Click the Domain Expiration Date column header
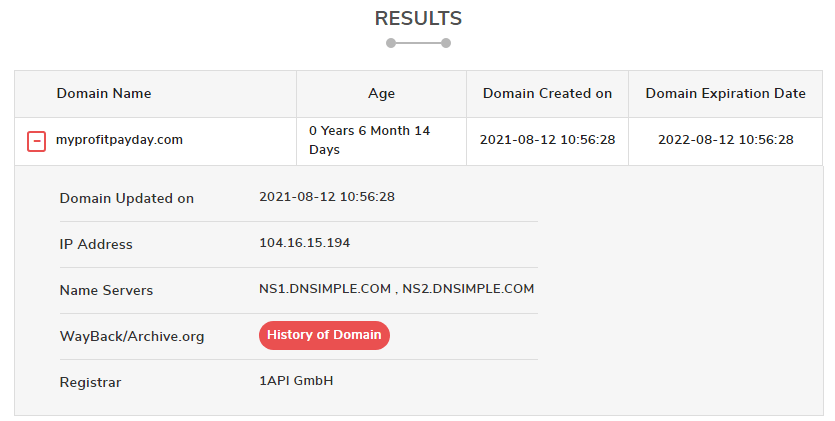 [x=725, y=94]
